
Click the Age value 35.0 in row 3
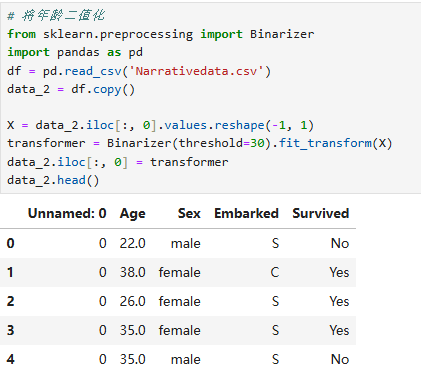click(x=133, y=330)
